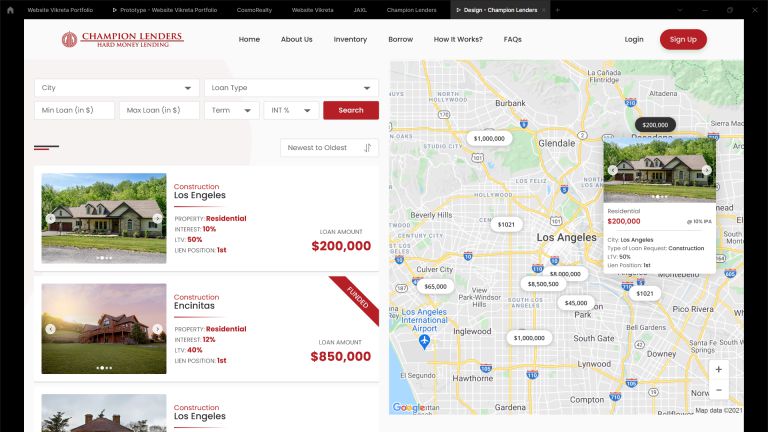Screen dimensions: 768x432
Task: Click the Champion Lenders logo
Action: point(122,39)
